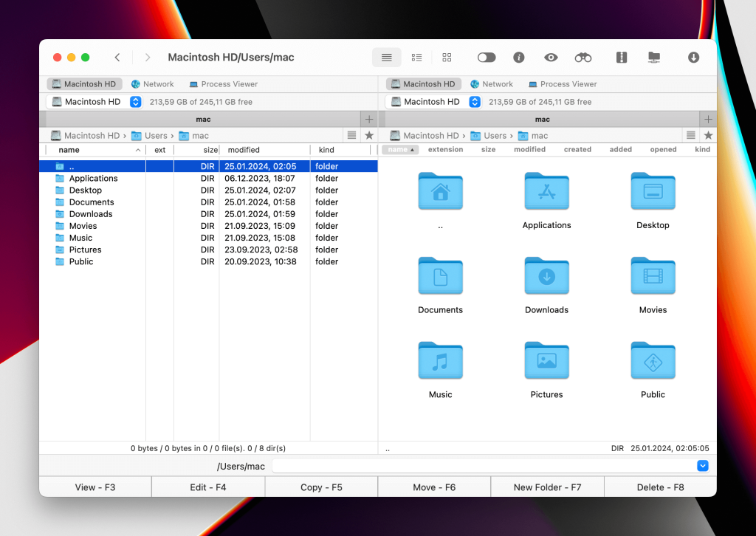Open left panel Network tab

point(152,84)
